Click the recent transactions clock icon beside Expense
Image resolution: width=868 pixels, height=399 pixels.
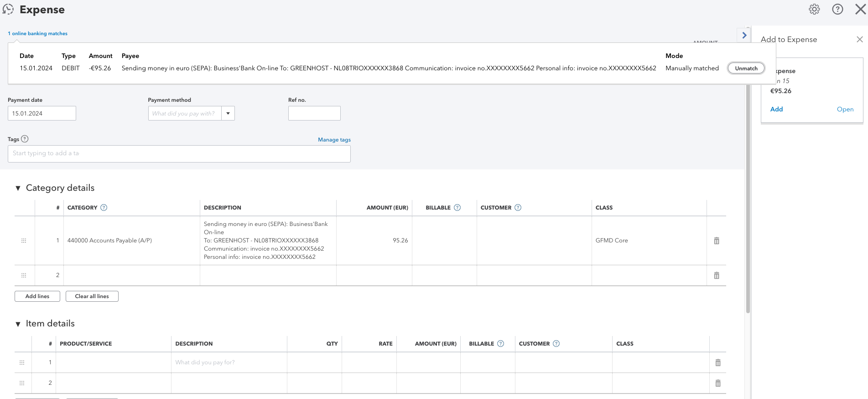tap(8, 10)
